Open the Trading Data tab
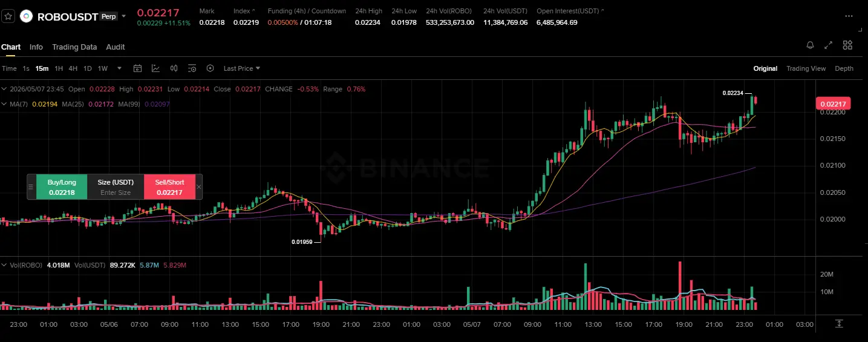The height and width of the screenshot is (342, 868). [x=74, y=47]
